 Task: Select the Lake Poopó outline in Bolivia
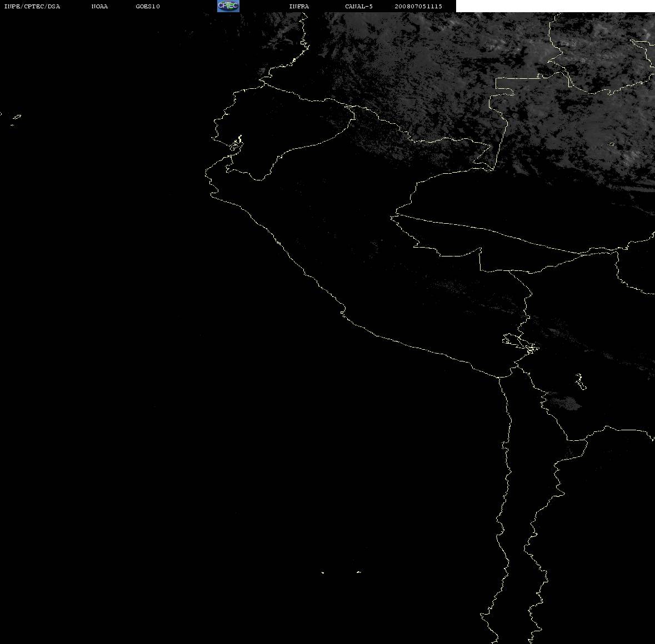[x=580, y=381]
